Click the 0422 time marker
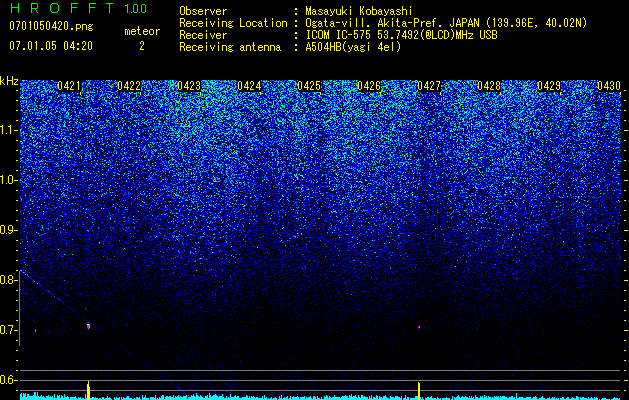Viewport: 629px width, 400px height. click(129, 86)
